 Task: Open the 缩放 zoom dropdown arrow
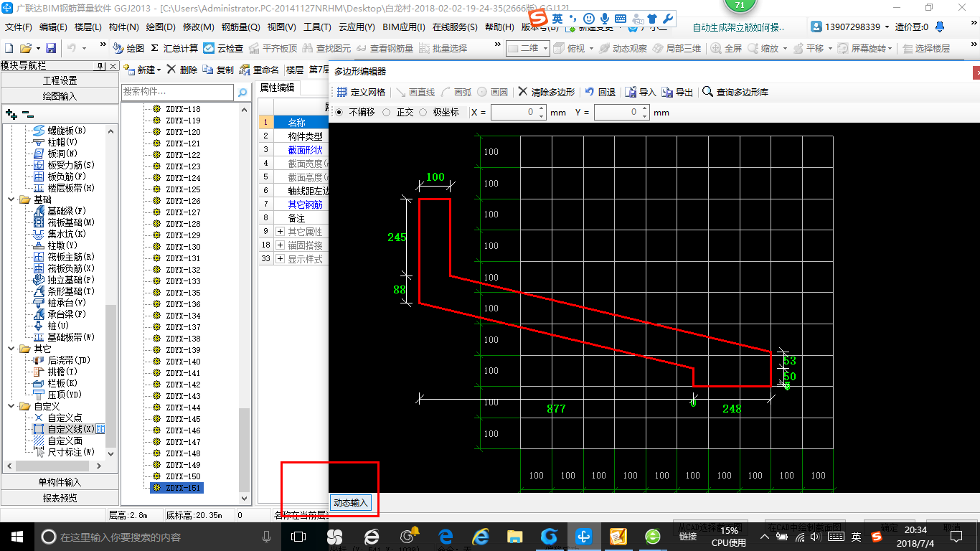click(x=785, y=48)
